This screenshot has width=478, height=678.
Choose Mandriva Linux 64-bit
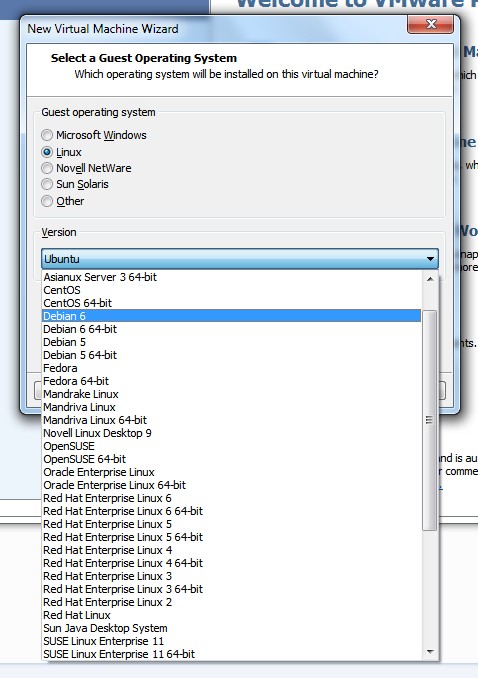point(231,420)
